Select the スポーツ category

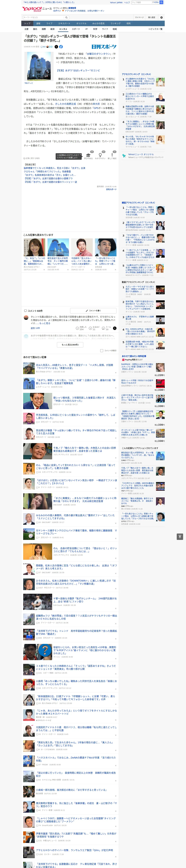(x=76, y=29)
